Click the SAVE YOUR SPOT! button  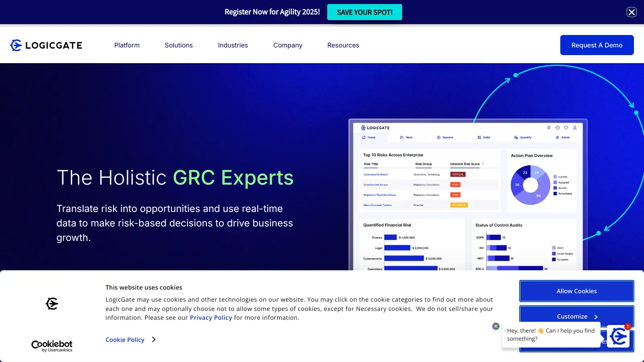tap(364, 12)
